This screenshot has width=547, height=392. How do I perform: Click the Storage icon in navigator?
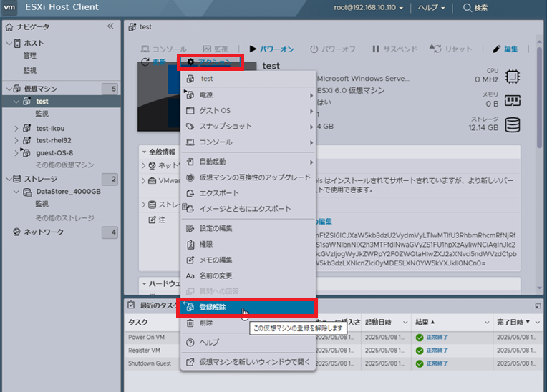pyautogui.click(x=16, y=179)
